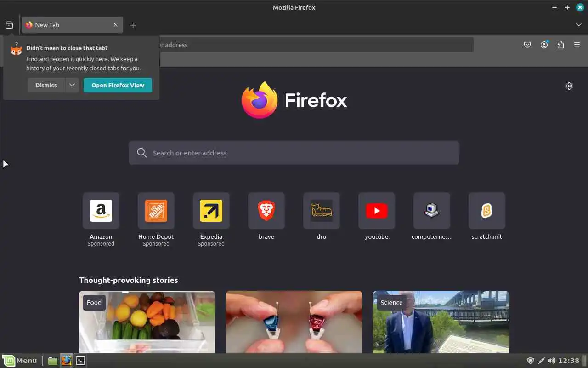Image resolution: width=588 pixels, height=368 pixels.
Task: Open the Extensions puzzle icon
Action: pos(560,45)
